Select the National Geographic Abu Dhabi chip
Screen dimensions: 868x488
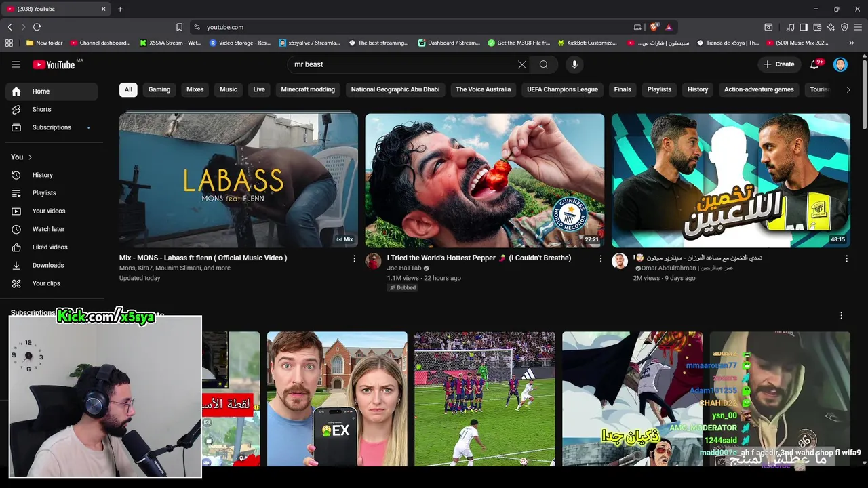click(x=395, y=89)
